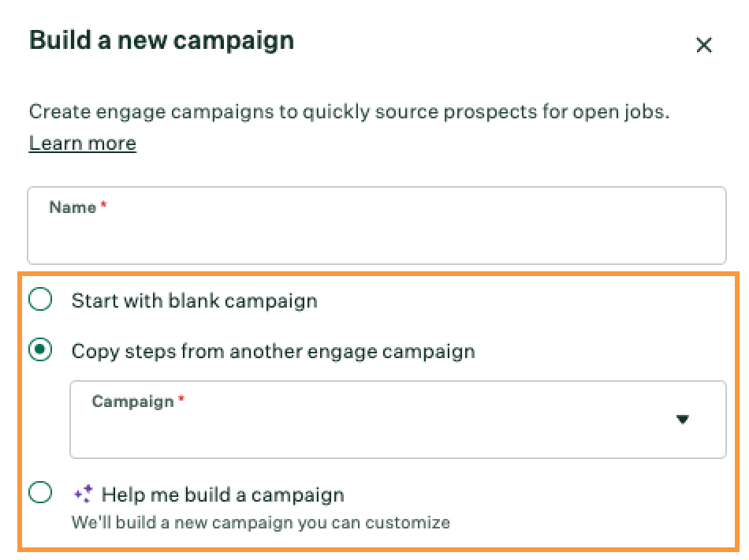Viewport: 749px width, 560px height.
Task: Close the Build a new campaign dialog
Action: coord(703,45)
